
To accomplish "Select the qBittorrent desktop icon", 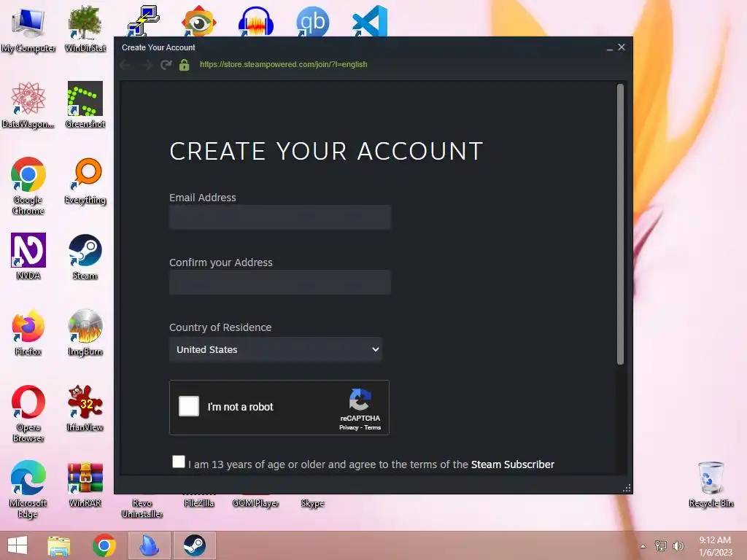I will click(x=312, y=21).
